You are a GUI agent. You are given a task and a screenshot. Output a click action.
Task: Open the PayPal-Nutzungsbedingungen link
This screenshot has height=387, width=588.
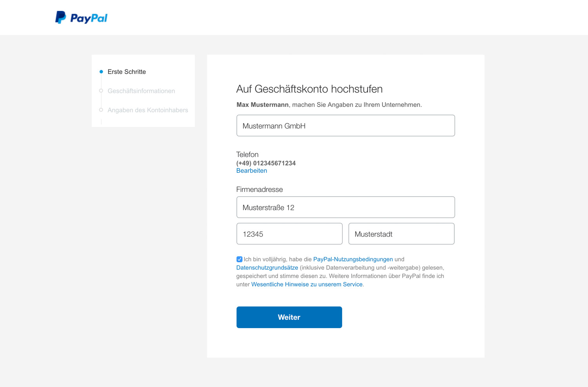point(353,259)
